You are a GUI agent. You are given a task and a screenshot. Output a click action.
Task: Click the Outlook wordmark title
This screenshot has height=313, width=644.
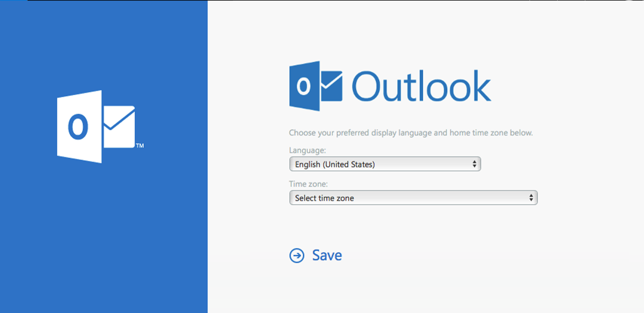tap(421, 86)
